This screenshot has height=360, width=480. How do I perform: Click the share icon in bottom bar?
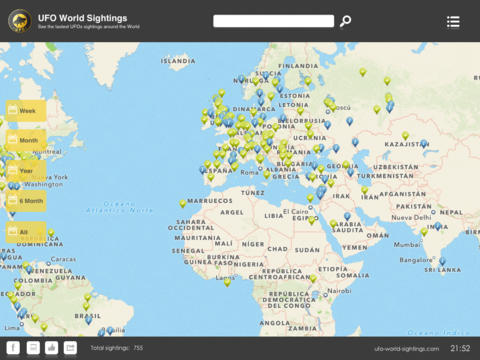[x=70, y=348]
